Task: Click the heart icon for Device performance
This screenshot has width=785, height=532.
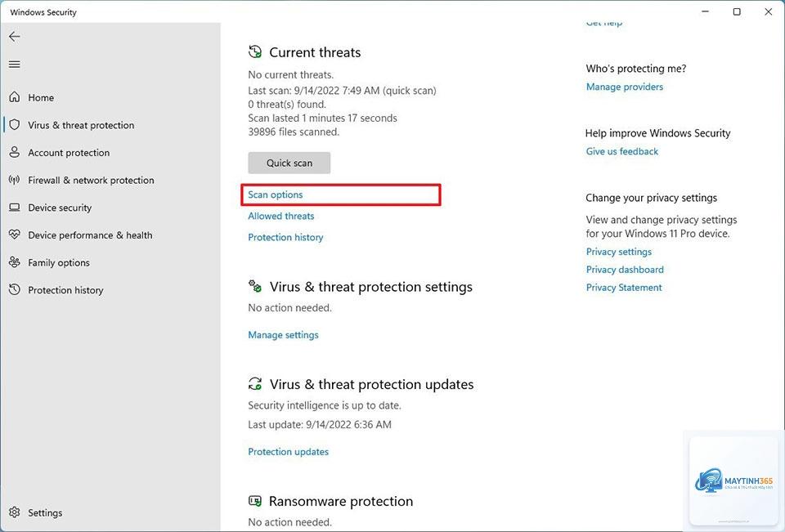Action: 15,235
